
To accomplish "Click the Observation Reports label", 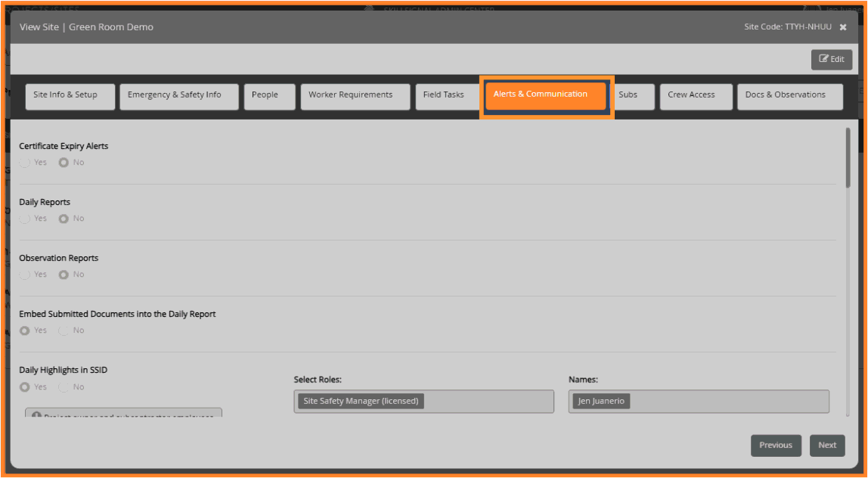I will (59, 258).
